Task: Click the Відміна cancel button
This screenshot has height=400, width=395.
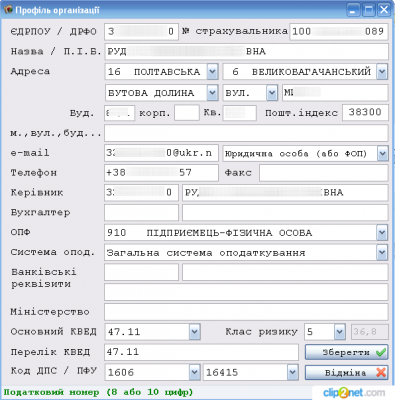Action: 346,372
